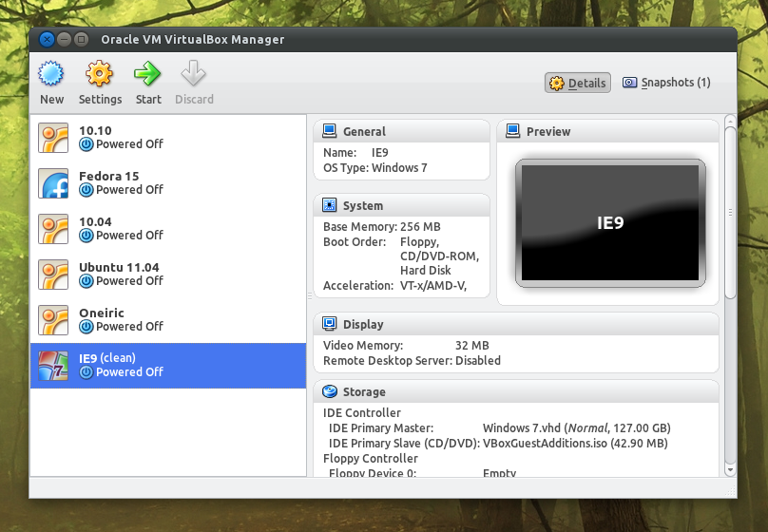This screenshot has height=532, width=768.
Task: Click the 'OS Type: Windows 7' line
Action: pos(374,168)
